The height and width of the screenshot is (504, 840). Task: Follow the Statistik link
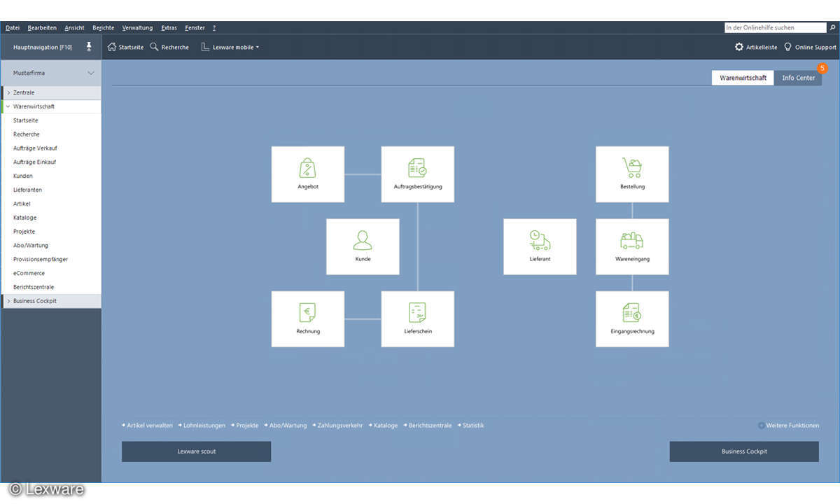(473, 426)
